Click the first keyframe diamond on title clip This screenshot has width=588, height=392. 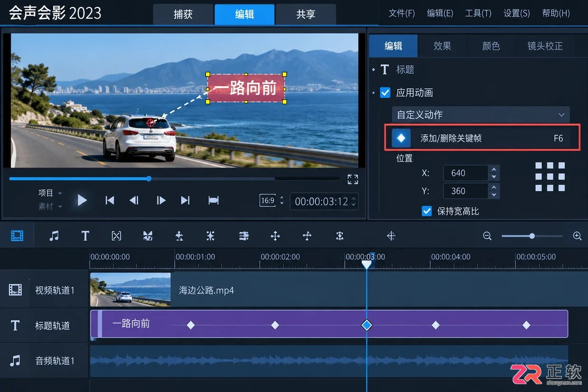(190, 325)
